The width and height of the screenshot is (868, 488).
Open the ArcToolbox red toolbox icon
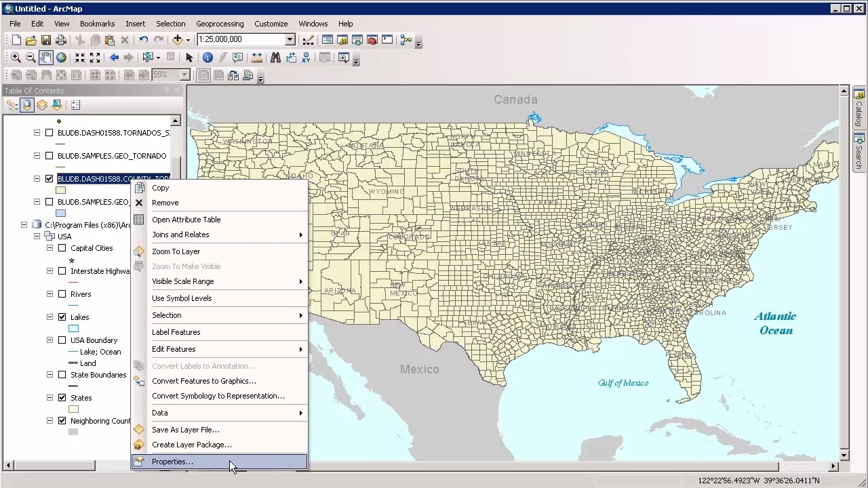[x=372, y=40]
